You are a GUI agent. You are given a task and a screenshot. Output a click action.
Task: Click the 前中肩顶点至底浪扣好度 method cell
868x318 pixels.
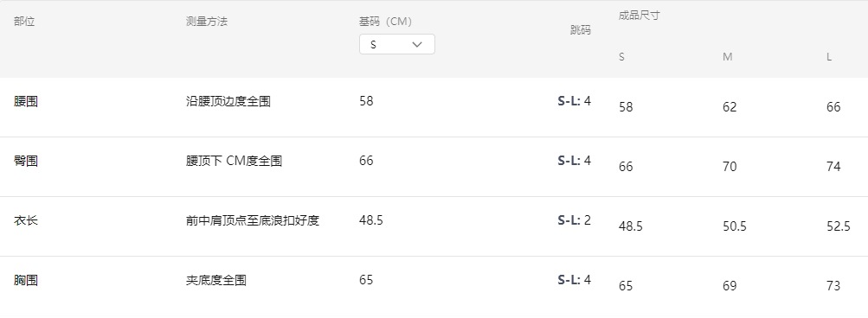tap(253, 220)
